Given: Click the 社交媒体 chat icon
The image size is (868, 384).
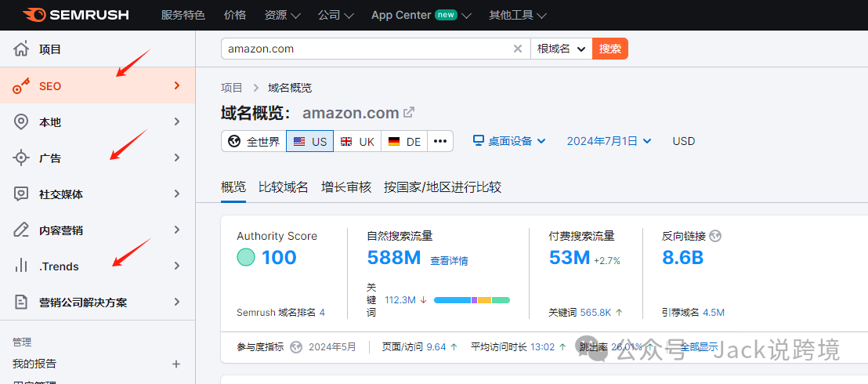Looking at the screenshot, I should (x=21, y=194).
